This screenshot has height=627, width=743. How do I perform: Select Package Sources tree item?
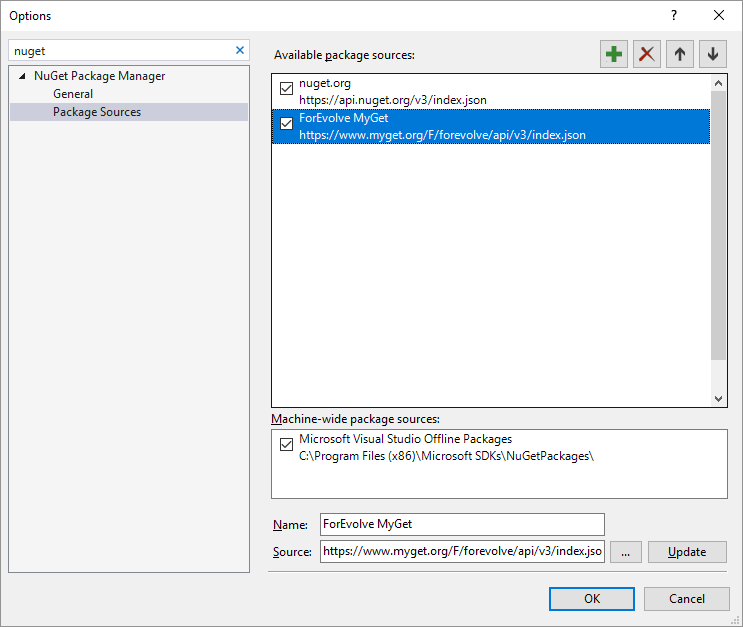128,112
